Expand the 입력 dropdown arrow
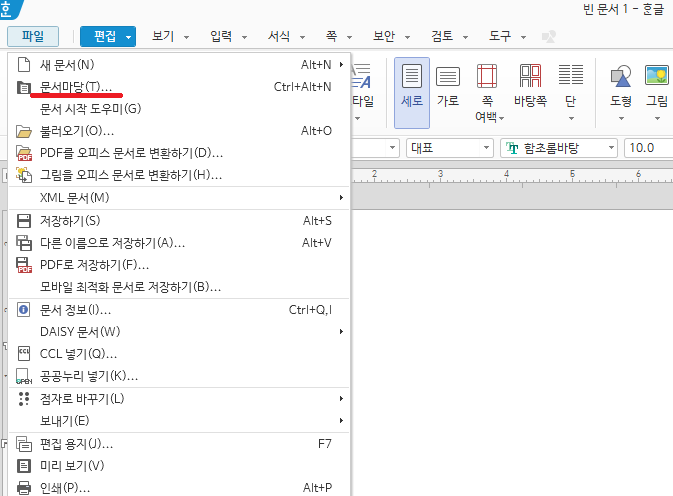Viewport: 673px width, 496px height. tap(244, 38)
